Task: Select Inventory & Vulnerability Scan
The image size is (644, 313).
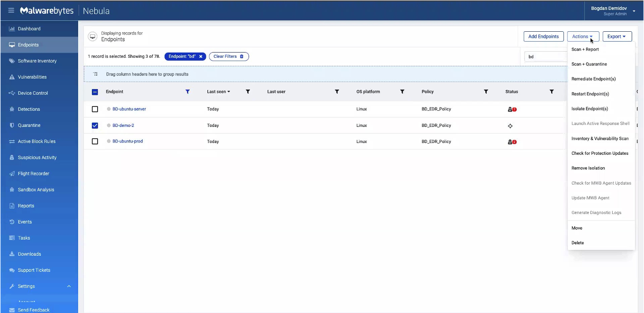Action: click(x=600, y=139)
